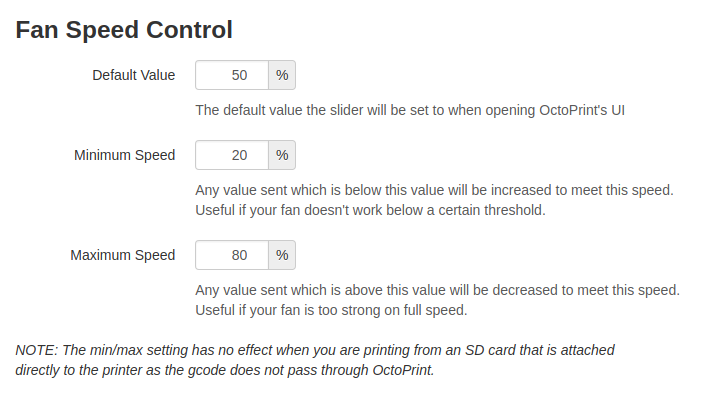This screenshot has width=716, height=393.
Task: Select the Maximum Speed field showing 80
Action: pyautogui.click(x=232, y=255)
